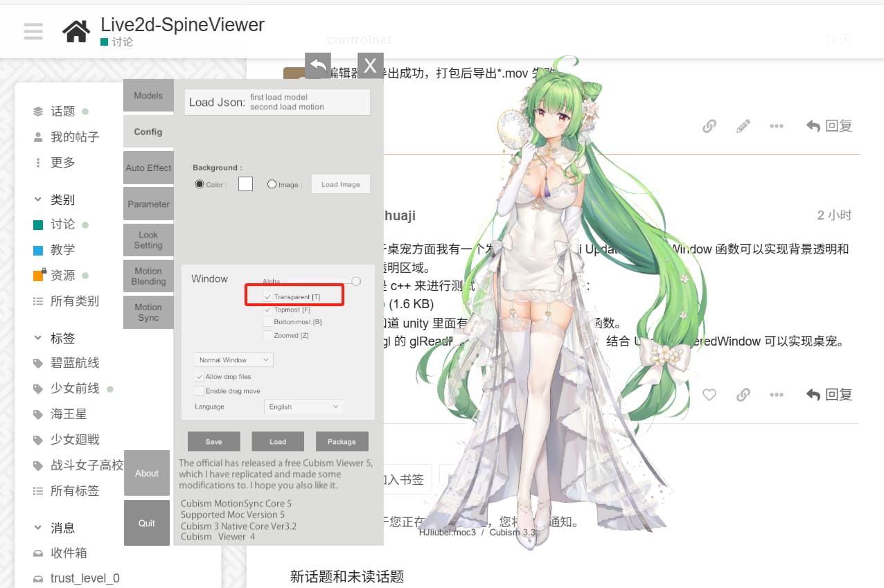Click the tag icon beside 海王星
The image size is (884, 588).
pyautogui.click(x=38, y=415)
